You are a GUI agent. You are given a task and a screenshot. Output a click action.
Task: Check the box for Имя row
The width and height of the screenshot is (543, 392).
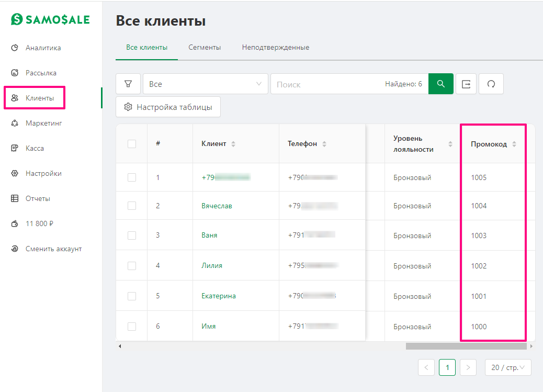click(132, 327)
